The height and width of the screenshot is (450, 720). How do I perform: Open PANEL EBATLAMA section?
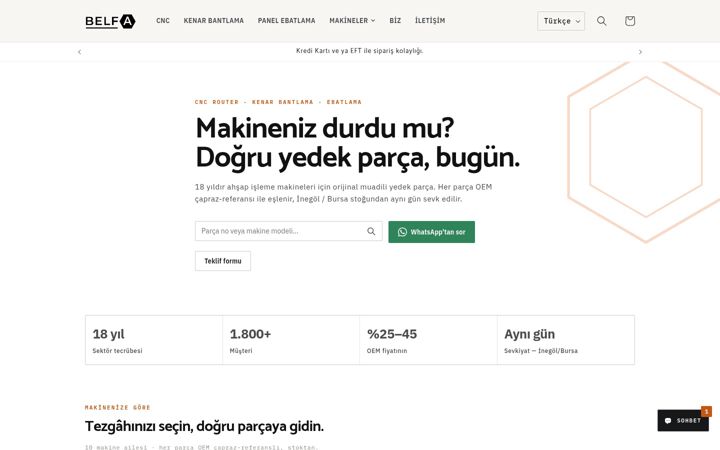point(287,21)
